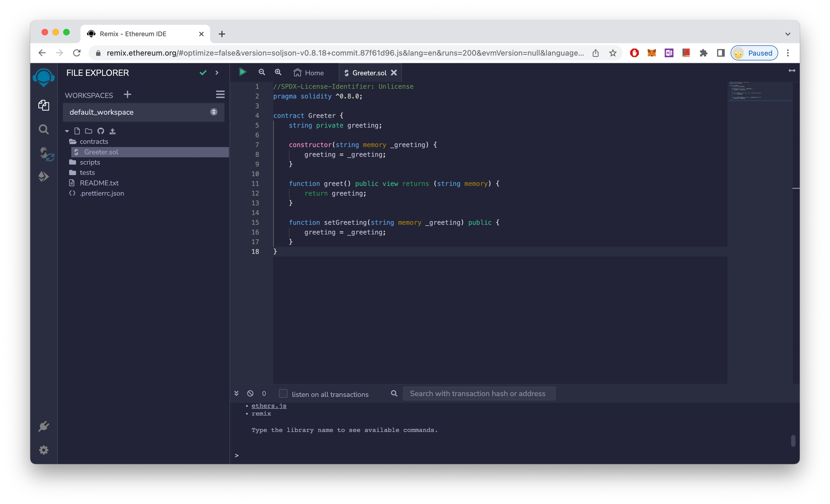Screen dimensions: 830x504
Task: Enable listen on all transactions checkbox
Action: tap(283, 393)
